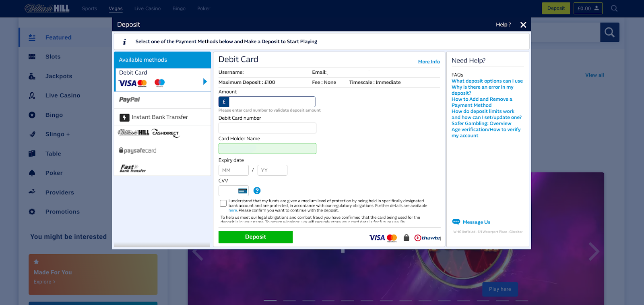Select Instant Bank Transfer method
This screenshot has height=305, width=644.
163,117
